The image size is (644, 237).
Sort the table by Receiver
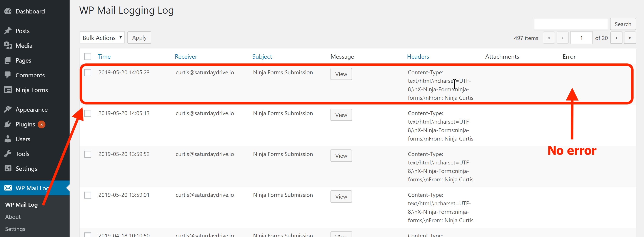tap(186, 56)
